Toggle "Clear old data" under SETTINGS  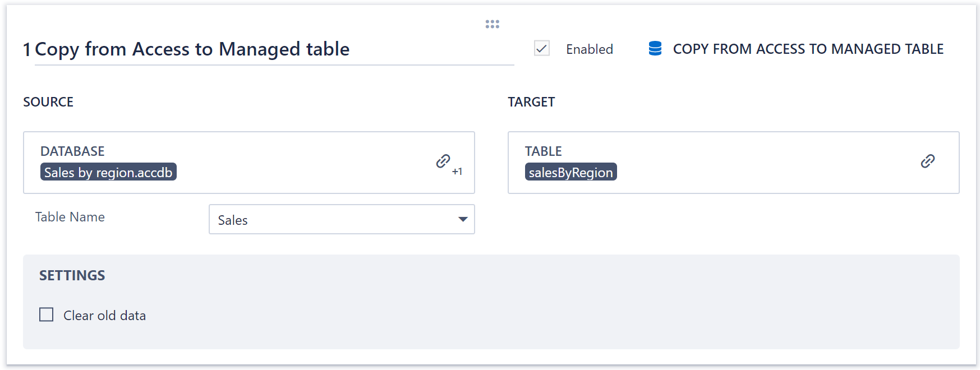point(46,315)
